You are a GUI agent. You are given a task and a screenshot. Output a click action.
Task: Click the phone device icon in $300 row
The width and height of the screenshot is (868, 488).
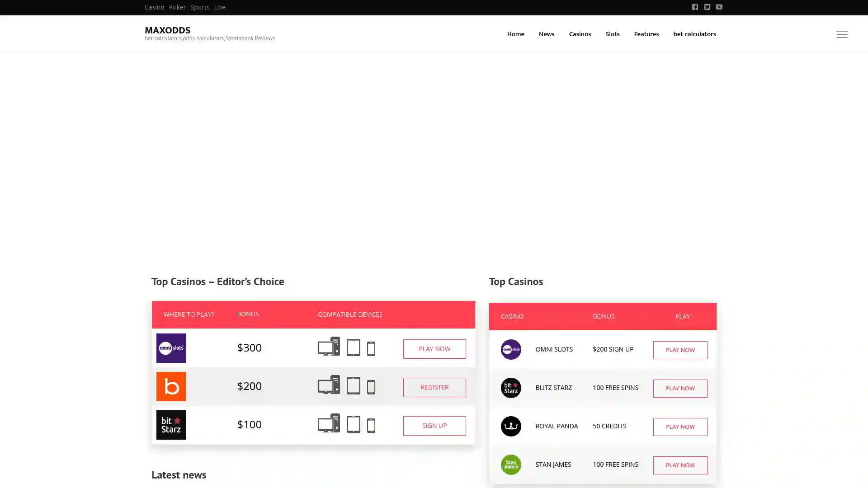[x=371, y=348]
